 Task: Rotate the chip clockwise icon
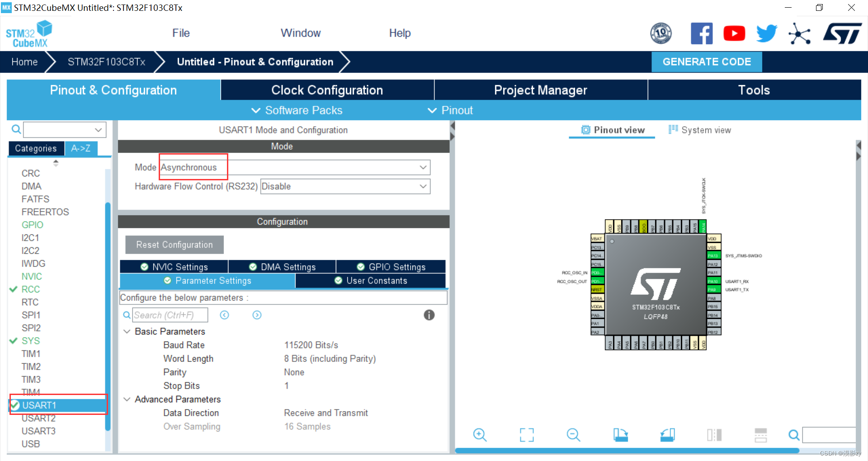coord(621,435)
